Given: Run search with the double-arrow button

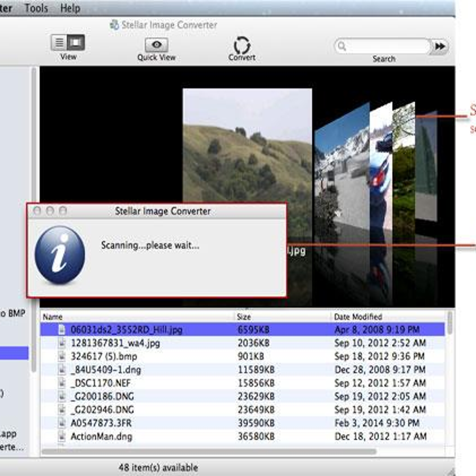Looking at the screenshot, I should pyautogui.click(x=440, y=46).
